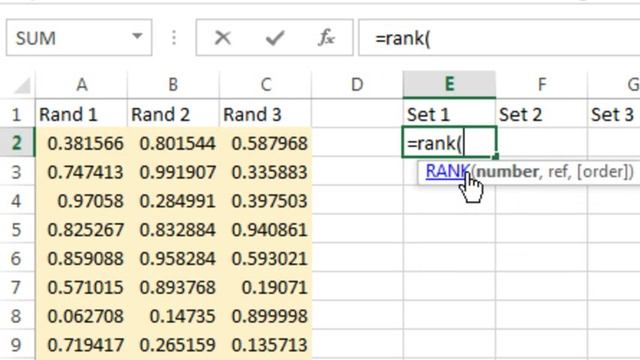The image size is (640, 360).
Task: Select cell with value 0.284991
Action: 173,201
